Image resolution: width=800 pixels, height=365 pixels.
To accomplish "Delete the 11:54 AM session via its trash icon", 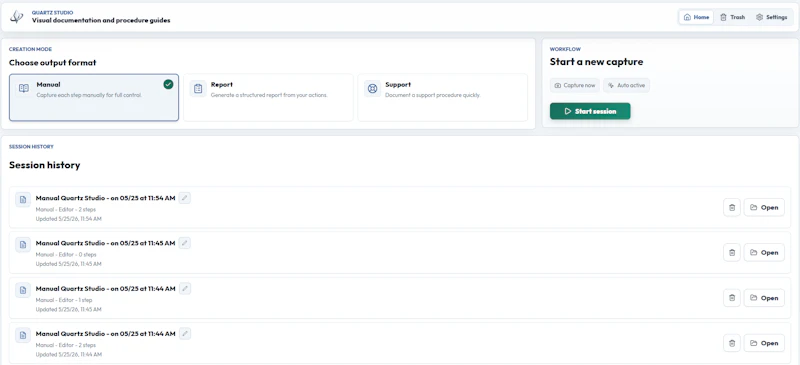I will (x=732, y=207).
